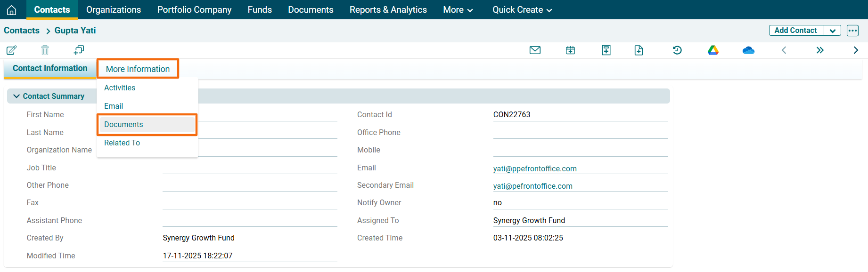Viewport: 868px width, 272px height.
Task: Open the Add Contact dropdown arrow
Action: 833,31
